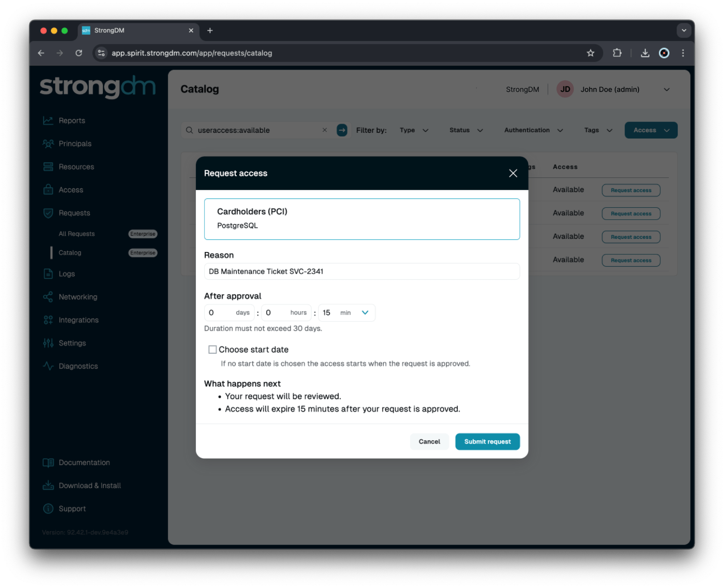Navigate to All Requests section
Image resolution: width=724 pixels, height=588 pixels.
77,234
